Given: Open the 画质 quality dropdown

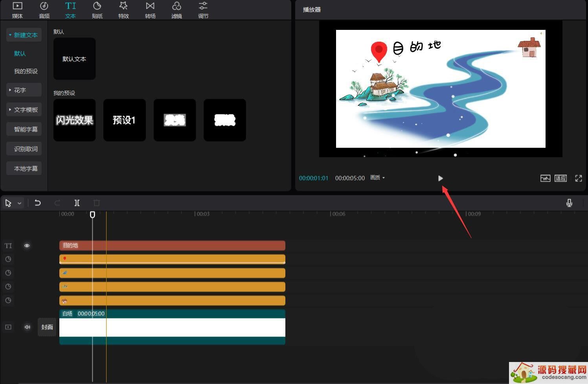Looking at the screenshot, I should [x=377, y=178].
